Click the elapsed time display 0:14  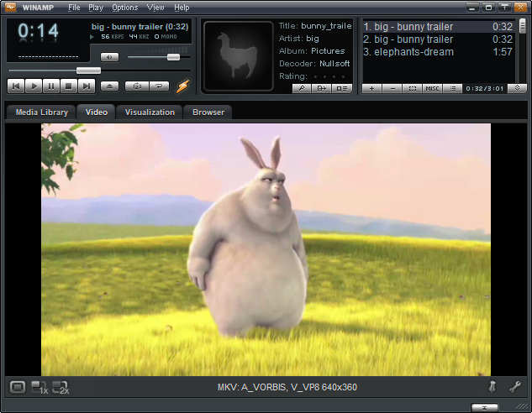(x=38, y=31)
